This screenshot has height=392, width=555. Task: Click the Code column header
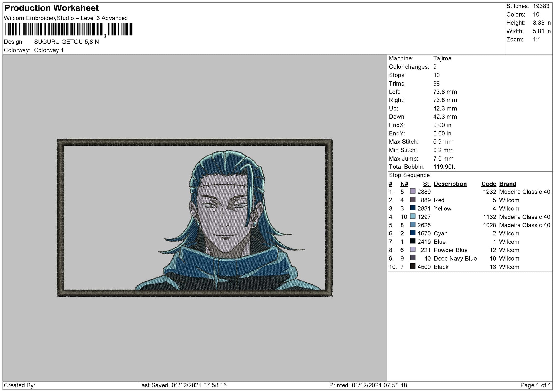coord(489,184)
